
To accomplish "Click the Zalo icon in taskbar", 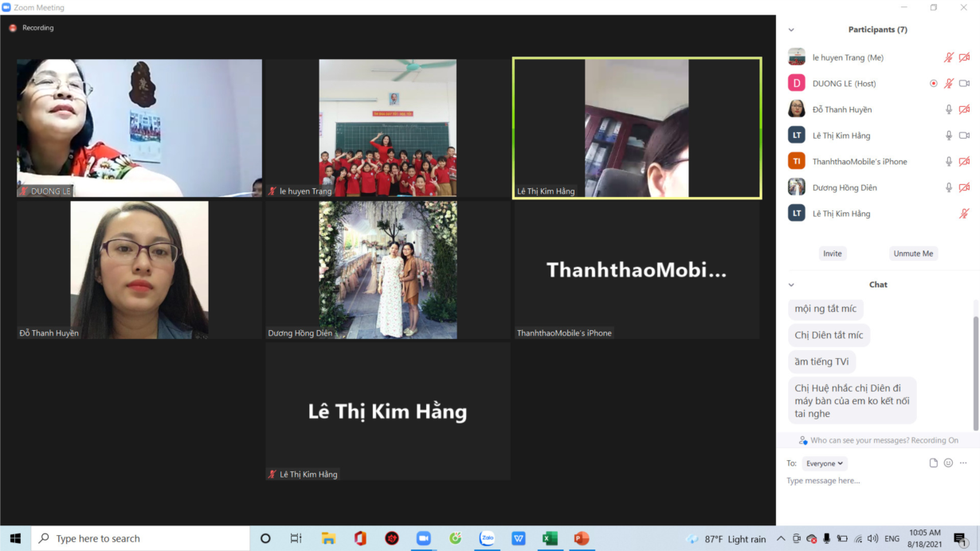I will 487,539.
